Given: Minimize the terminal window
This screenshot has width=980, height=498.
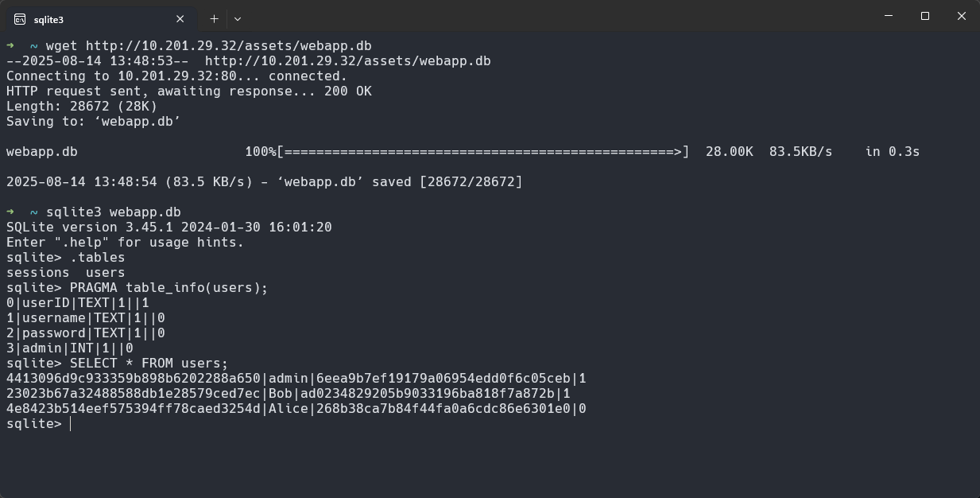Looking at the screenshot, I should point(889,16).
